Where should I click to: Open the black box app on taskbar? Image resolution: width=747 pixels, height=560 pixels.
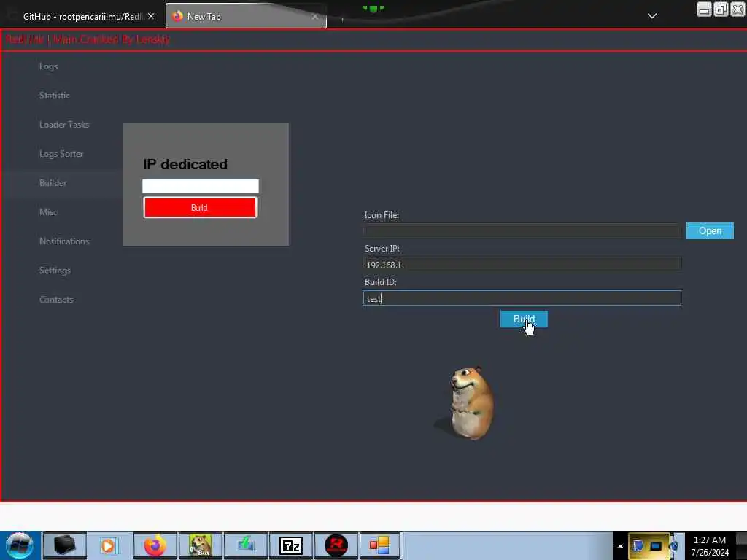point(65,545)
